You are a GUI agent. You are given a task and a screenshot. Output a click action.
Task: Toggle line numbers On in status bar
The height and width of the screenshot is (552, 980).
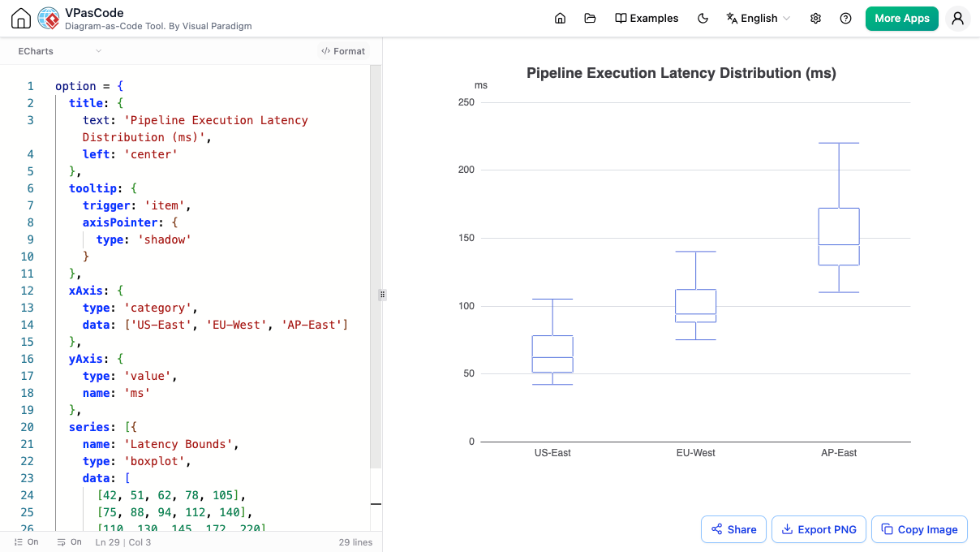coord(26,542)
